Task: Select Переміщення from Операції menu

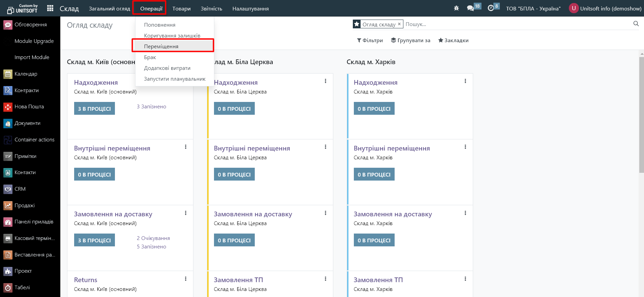Action: [x=161, y=46]
